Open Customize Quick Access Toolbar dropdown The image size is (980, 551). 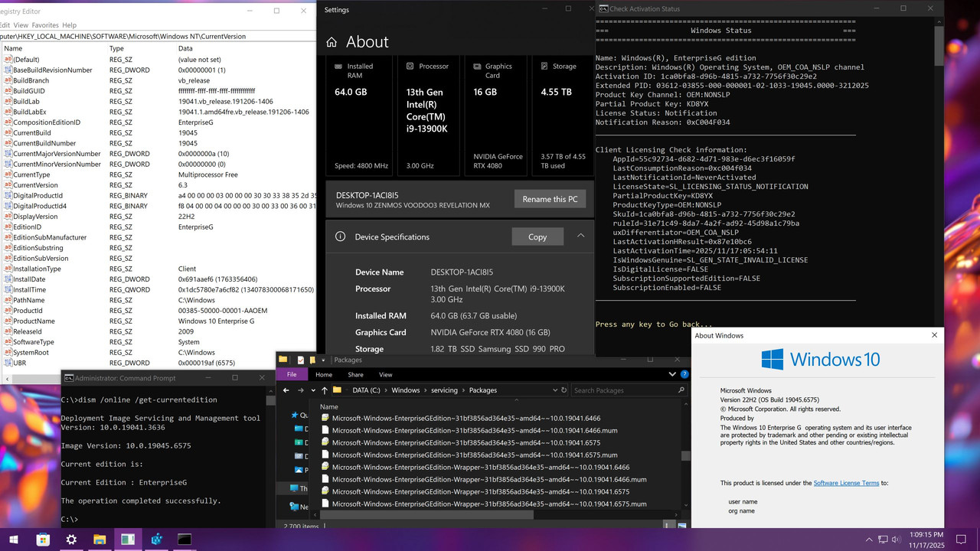(x=324, y=360)
